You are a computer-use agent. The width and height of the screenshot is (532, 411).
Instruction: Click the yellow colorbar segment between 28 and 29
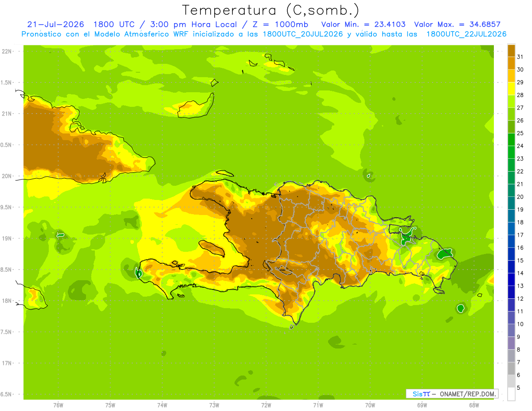[511, 89]
